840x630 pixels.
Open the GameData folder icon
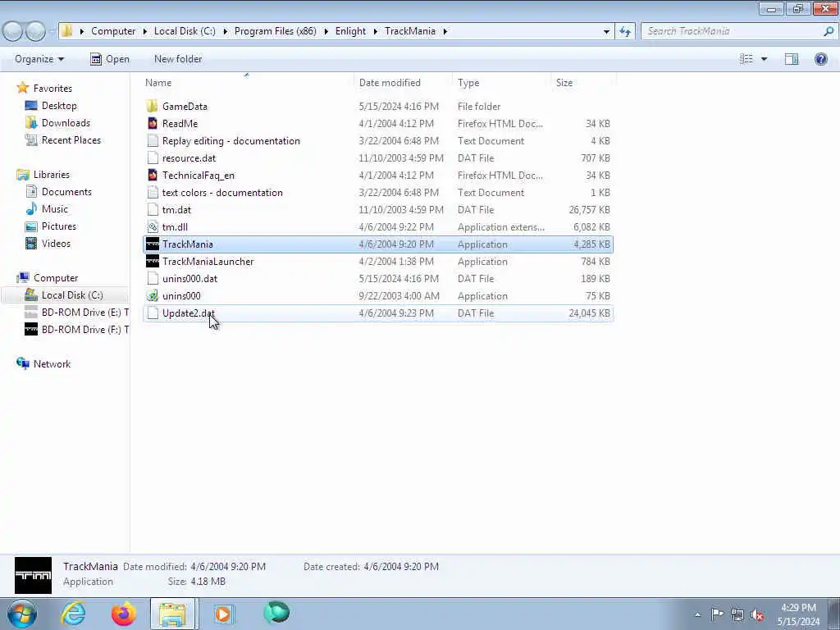click(x=152, y=106)
